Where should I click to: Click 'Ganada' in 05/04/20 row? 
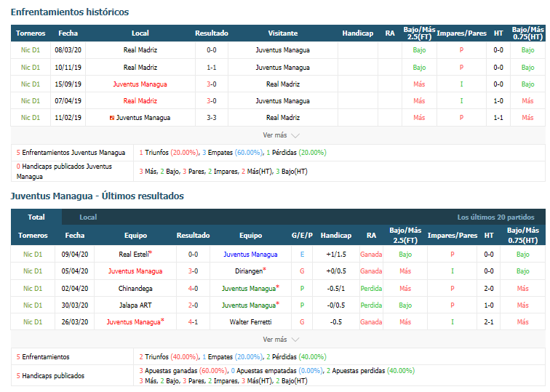click(371, 271)
